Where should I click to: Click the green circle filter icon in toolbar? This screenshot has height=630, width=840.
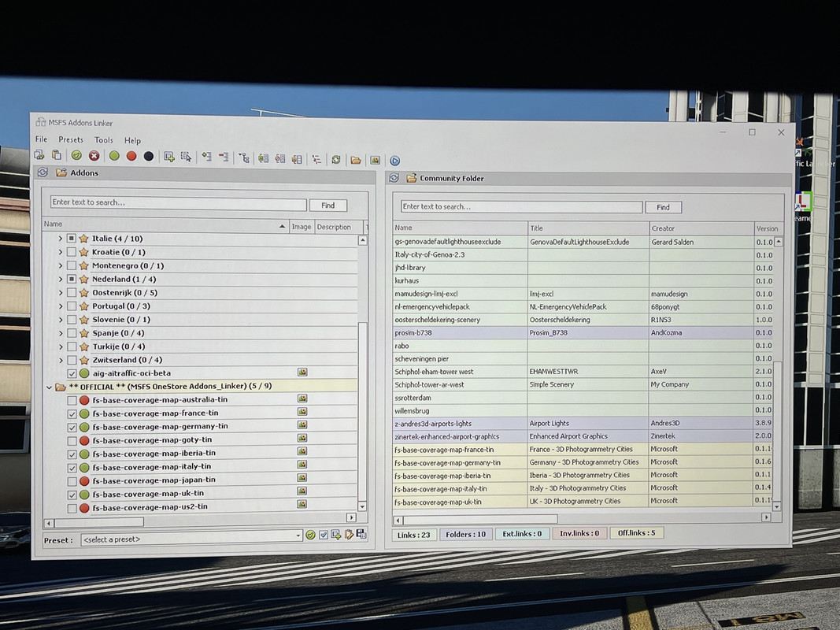tap(114, 156)
